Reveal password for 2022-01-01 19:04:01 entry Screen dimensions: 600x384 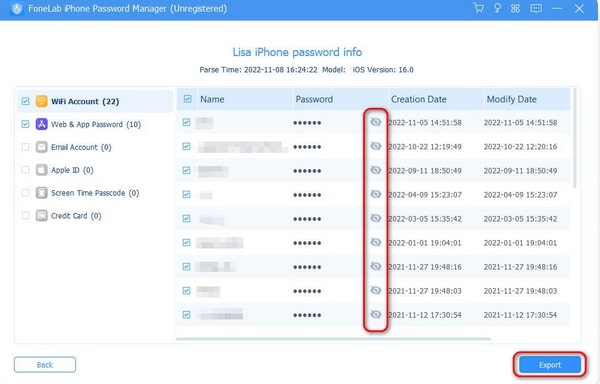point(376,242)
